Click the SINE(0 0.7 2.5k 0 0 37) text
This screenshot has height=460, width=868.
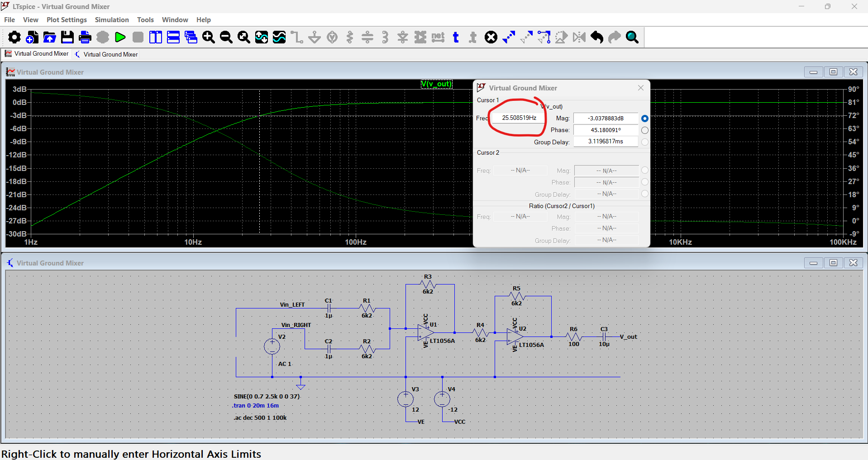click(267, 397)
